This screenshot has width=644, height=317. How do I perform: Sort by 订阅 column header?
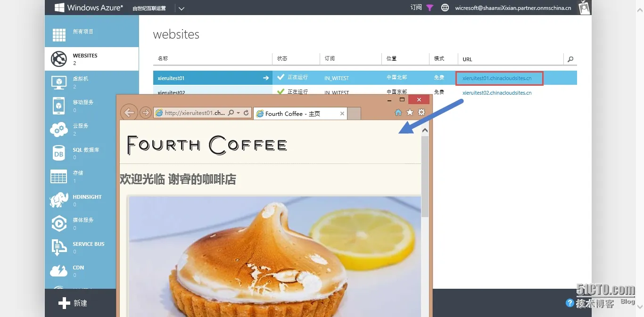pyautogui.click(x=330, y=58)
